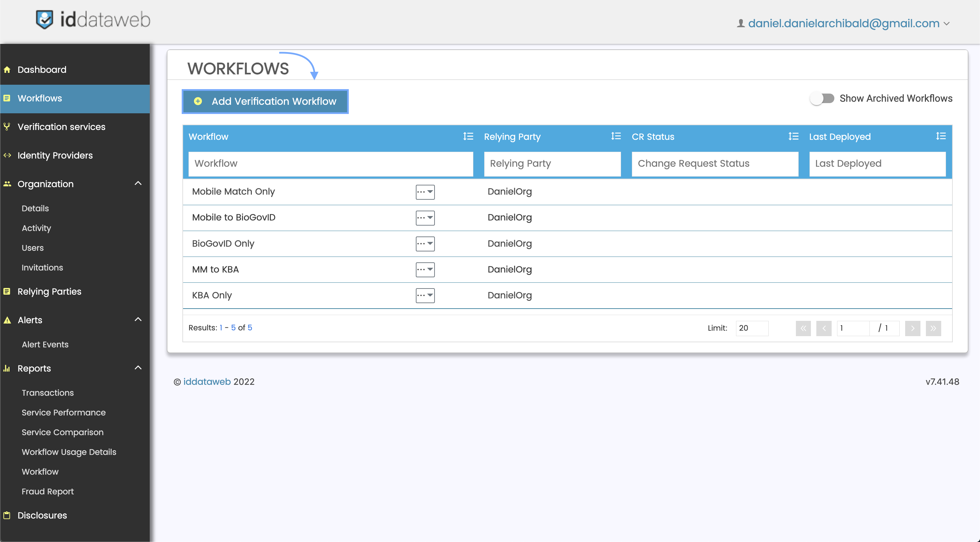Select the Dashboard home icon

point(7,70)
